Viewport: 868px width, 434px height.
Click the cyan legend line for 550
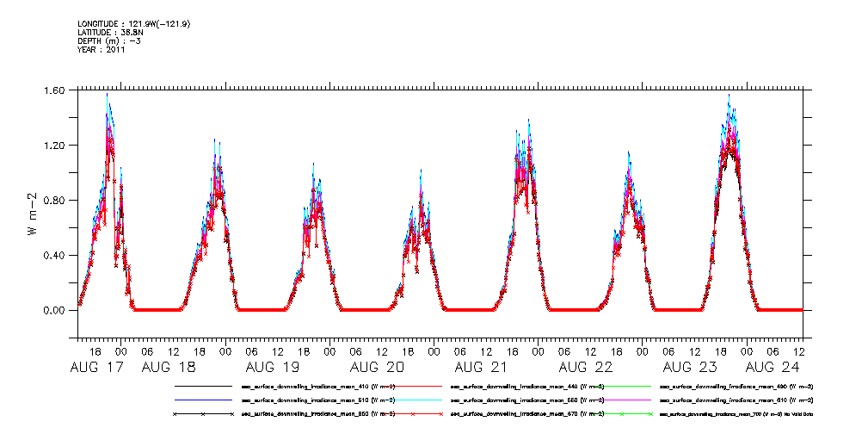(x=413, y=400)
